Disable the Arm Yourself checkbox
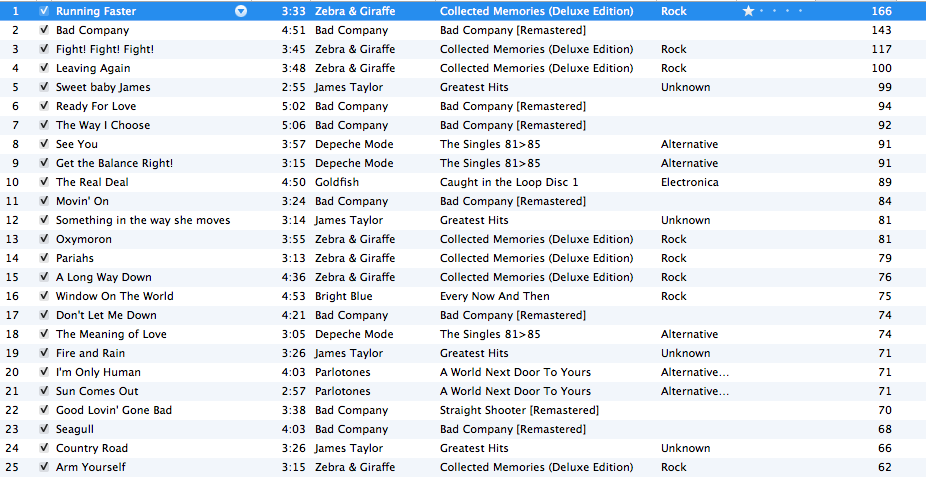 click(44, 467)
